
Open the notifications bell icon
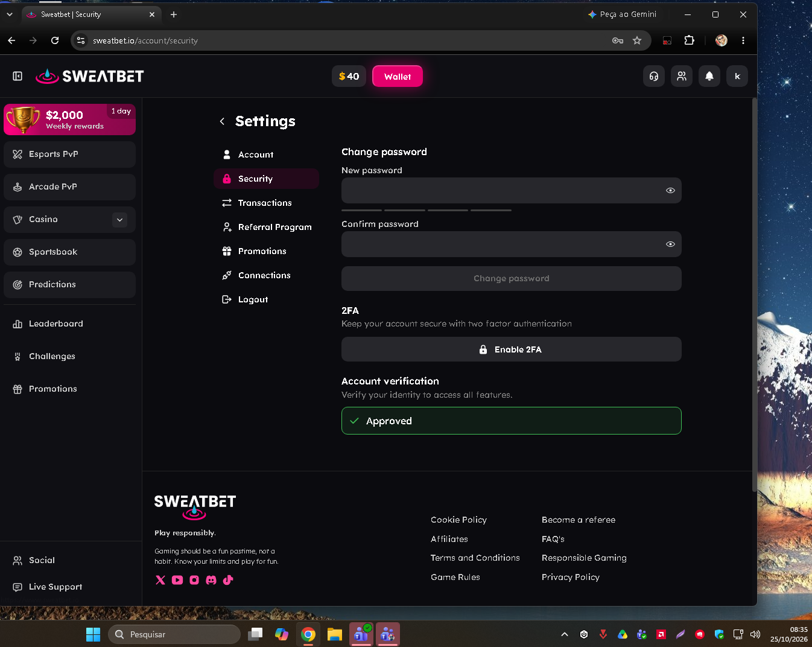[x=709, y=76]
